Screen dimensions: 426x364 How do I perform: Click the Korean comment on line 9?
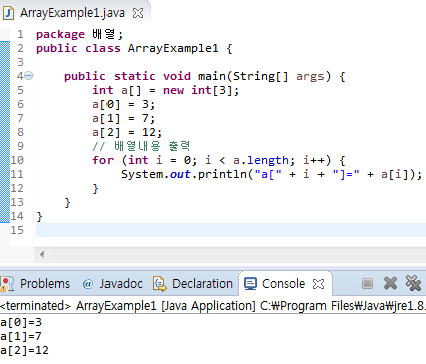141,146
